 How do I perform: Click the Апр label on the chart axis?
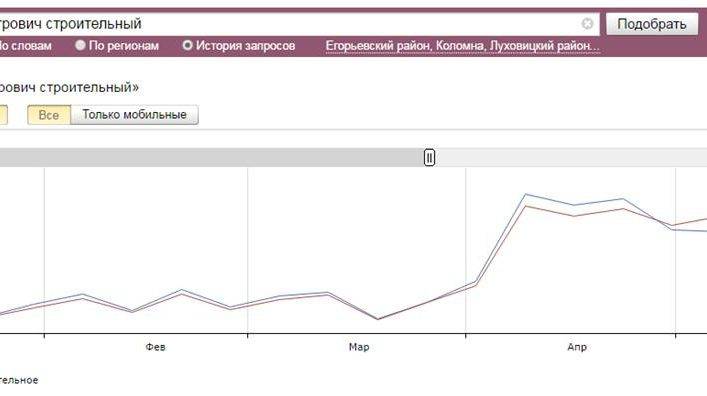(577, 347)
